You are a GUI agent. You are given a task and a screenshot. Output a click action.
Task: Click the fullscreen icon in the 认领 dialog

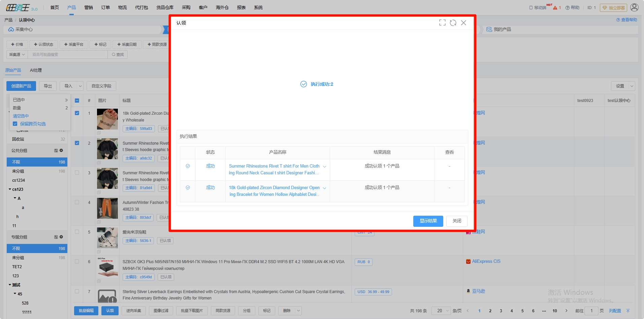[x=442, y=23]
